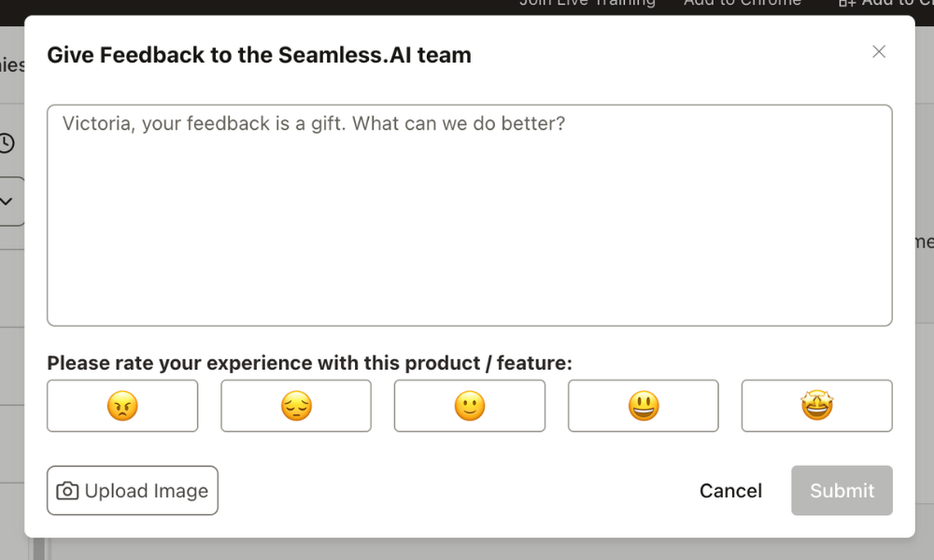Click the Cancel button
The width and height of the screenshot is (934, 560).
pos(730,490)
